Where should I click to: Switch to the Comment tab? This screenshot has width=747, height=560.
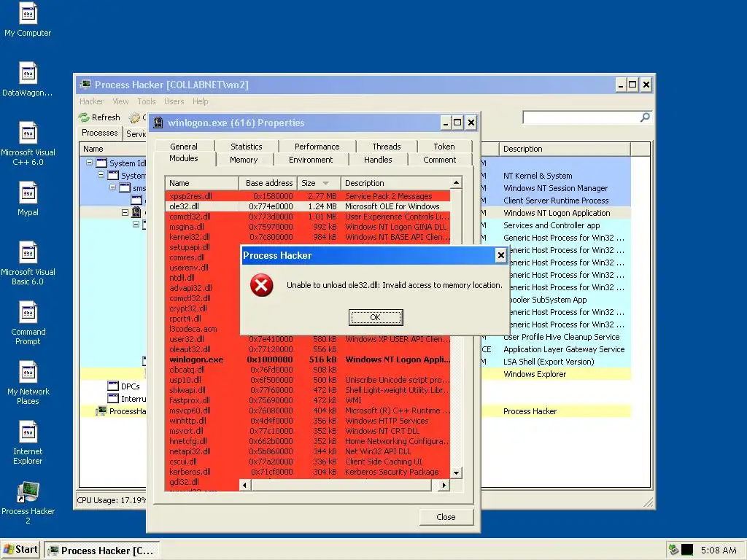[439, 160]
